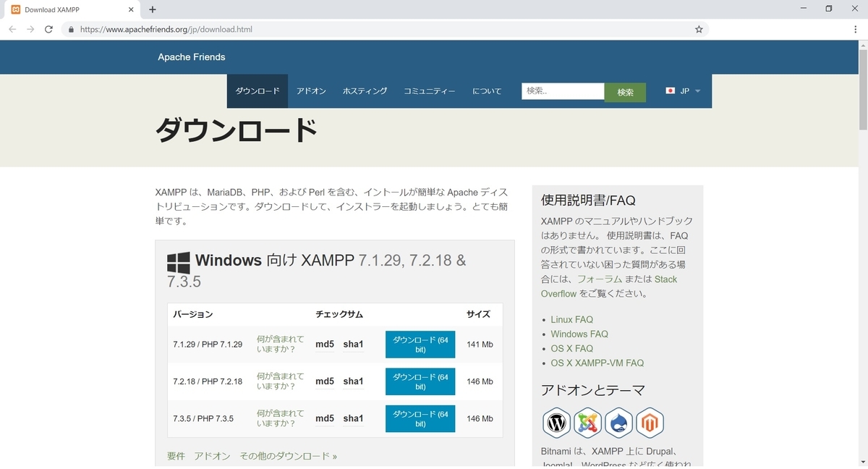Screen dimensions: 868x469
Task: Open a new tab with plus icon
Action: click(x=153, y=9)
